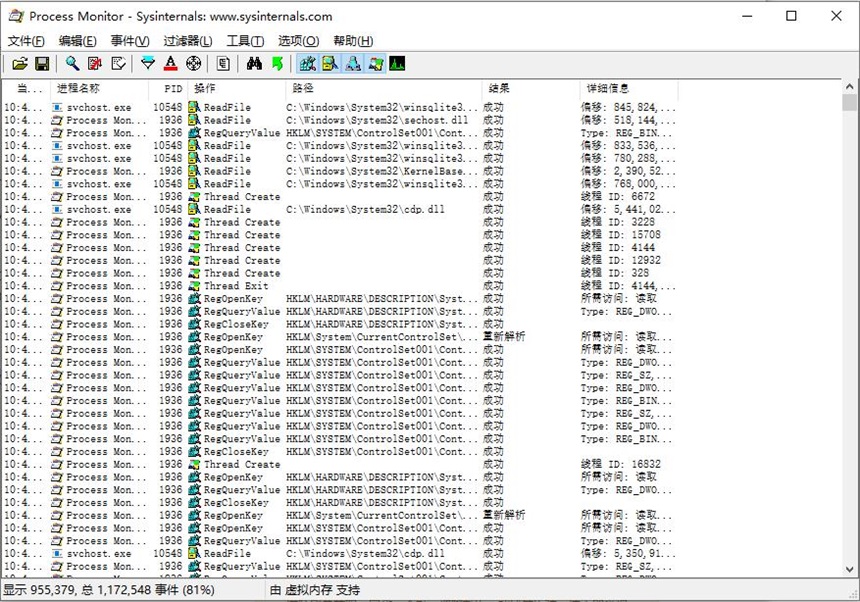This screenshot has height=602, width=860.
Task: Select the detail cell 线程 ID: 12932
Action: pos(620,260)
